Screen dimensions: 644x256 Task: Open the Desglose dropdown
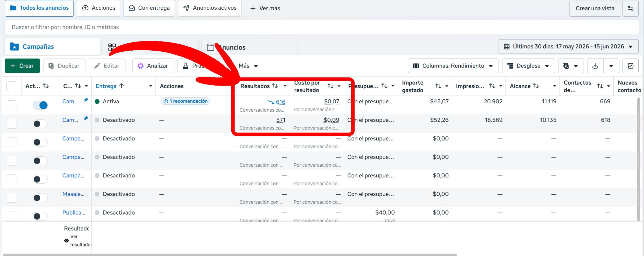pyautogui.click(x=528, y=66)
